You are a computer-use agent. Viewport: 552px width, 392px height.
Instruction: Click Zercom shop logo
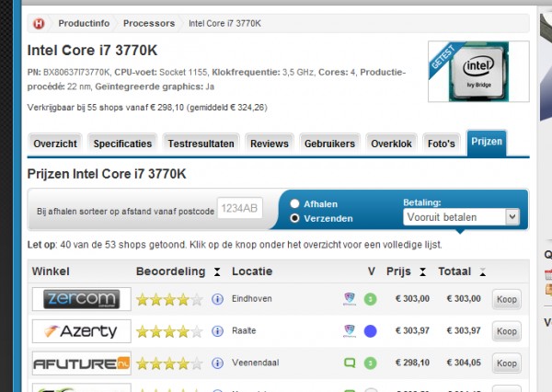click(82, 299)
